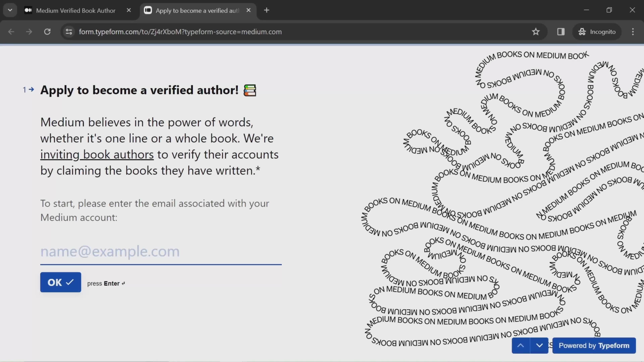Image resolution: width=644 pixels, height=362 pixels.
Task: Click the browser extensions puzzle icon
Action: click(x=560, y=31)
